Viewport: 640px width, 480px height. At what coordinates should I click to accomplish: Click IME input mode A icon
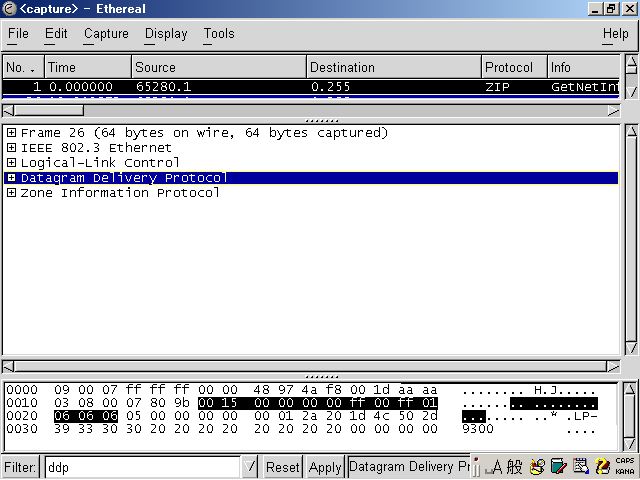click(496, 467)
